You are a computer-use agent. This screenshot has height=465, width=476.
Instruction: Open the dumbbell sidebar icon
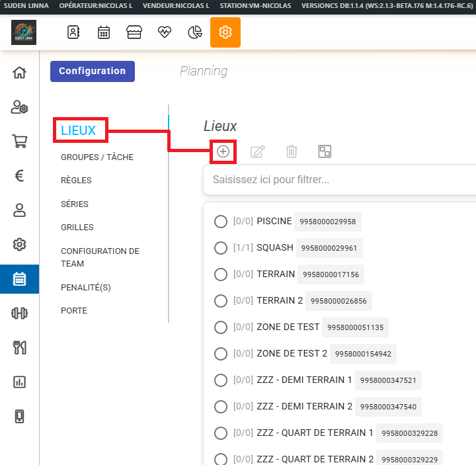19,313
